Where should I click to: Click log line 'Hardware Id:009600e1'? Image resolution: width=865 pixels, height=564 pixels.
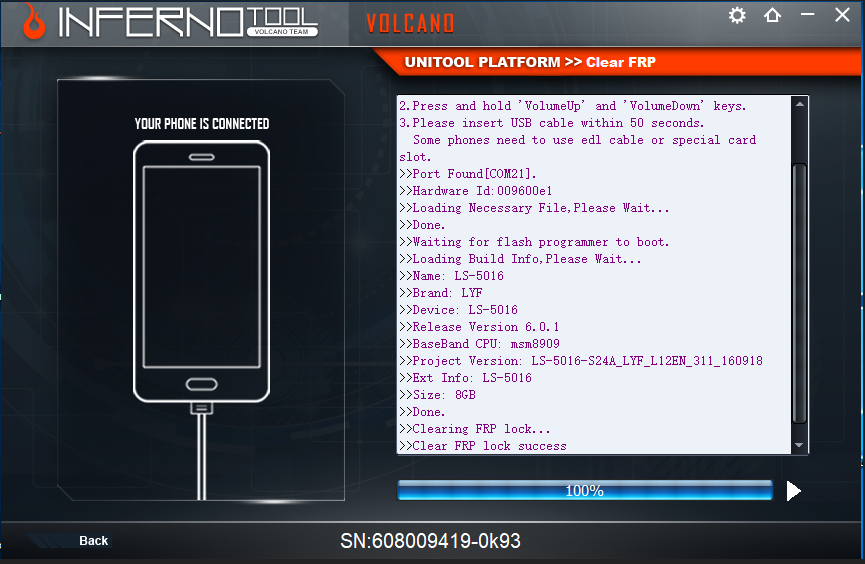coord(476,191)
